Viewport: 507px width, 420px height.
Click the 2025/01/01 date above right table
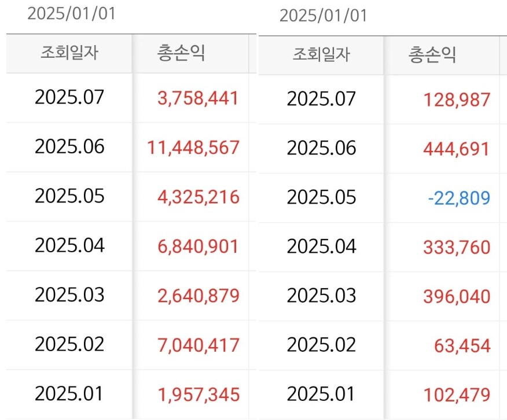324,16
